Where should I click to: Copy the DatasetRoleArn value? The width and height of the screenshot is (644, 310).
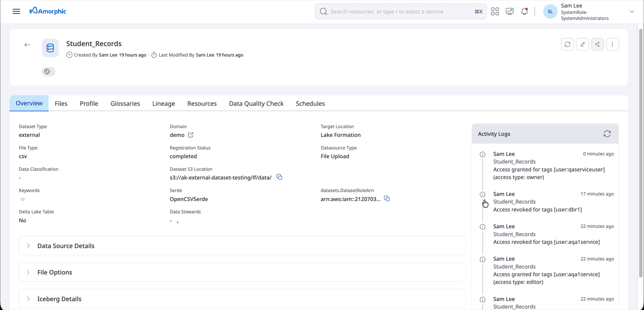(x=387, y=198)
